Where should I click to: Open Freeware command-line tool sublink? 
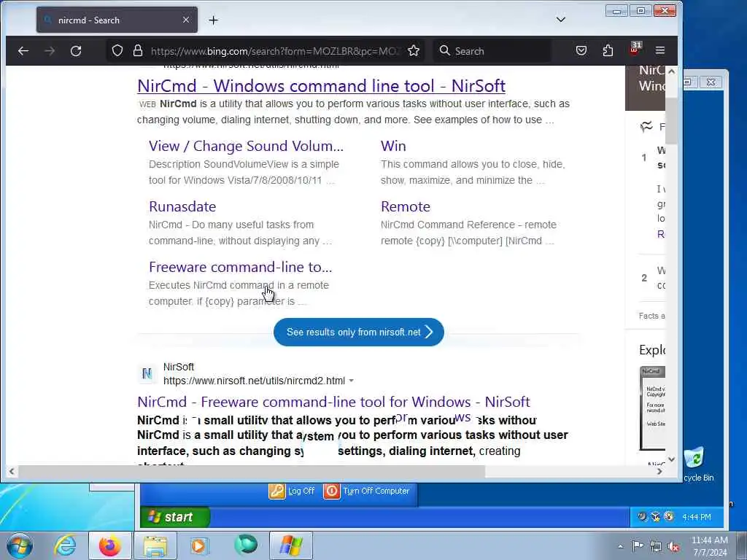pos(240,267)
